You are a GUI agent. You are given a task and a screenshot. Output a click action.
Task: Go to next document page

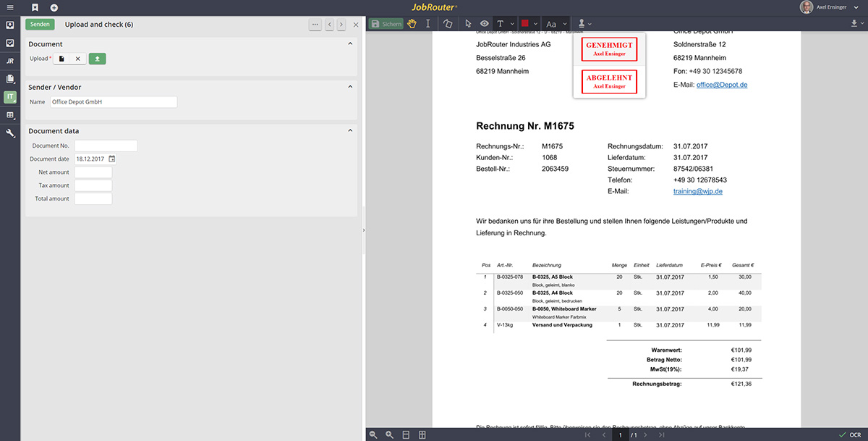[x=645, y=435]
